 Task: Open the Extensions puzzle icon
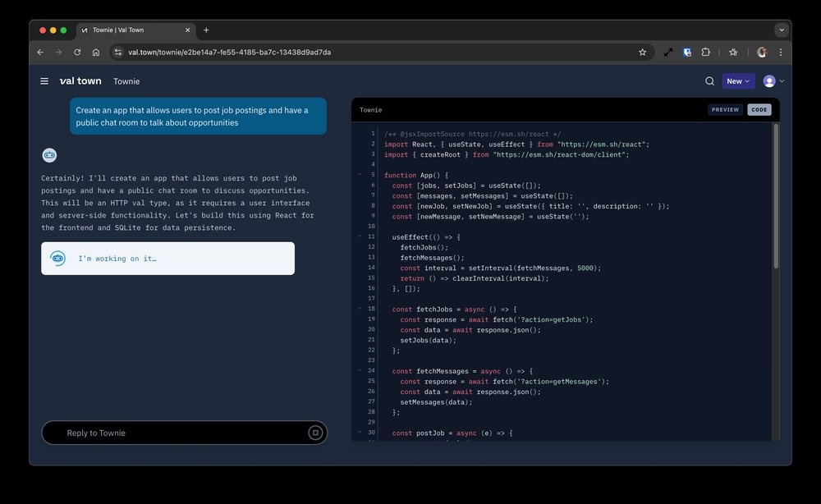coord(706,53)
